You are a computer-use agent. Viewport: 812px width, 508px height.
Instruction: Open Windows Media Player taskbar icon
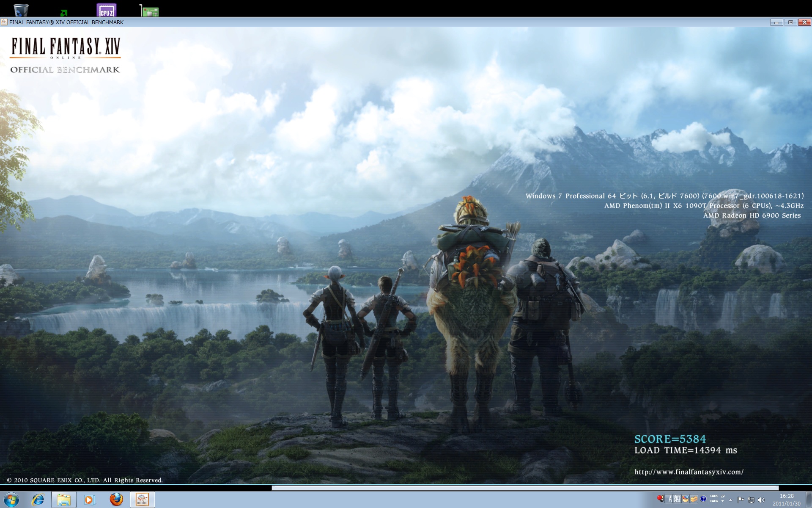(90, 500)
